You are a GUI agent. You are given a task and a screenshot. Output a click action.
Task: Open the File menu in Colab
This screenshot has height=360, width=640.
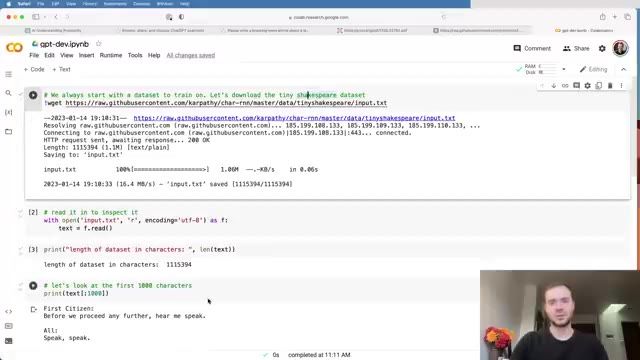[x=34, y=55]
